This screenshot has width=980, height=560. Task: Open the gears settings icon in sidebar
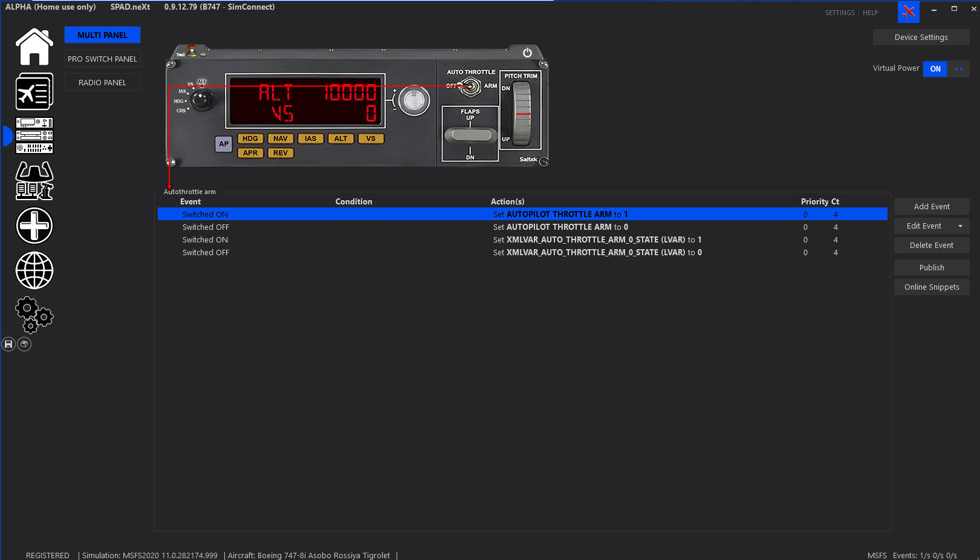click(x=34, y=315)
